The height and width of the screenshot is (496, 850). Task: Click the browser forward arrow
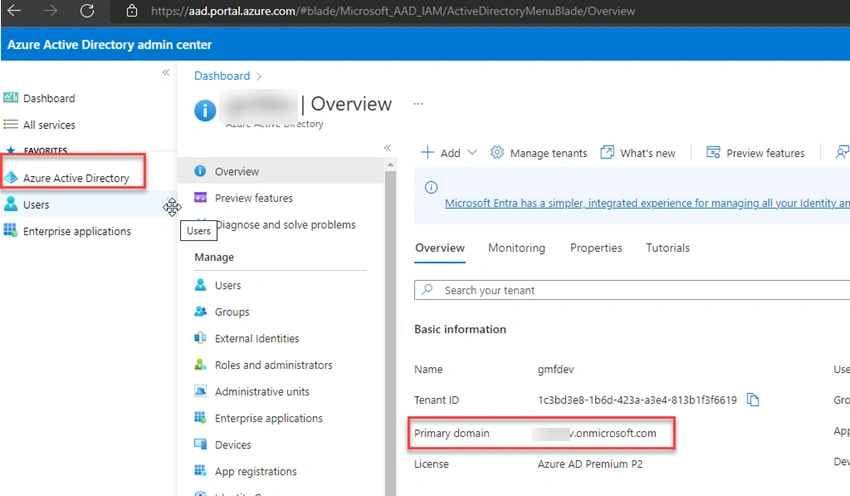50,10
